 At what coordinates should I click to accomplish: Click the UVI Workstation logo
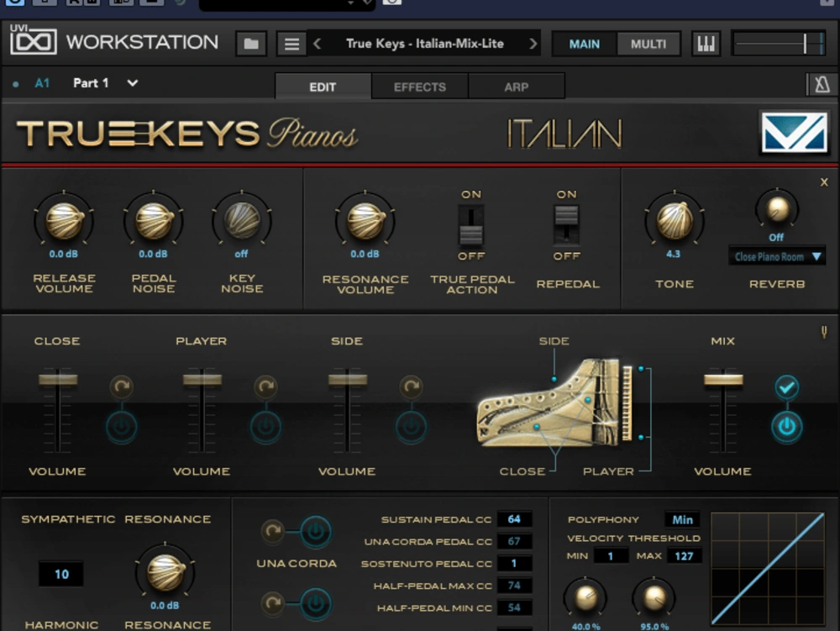coord(114,40)
